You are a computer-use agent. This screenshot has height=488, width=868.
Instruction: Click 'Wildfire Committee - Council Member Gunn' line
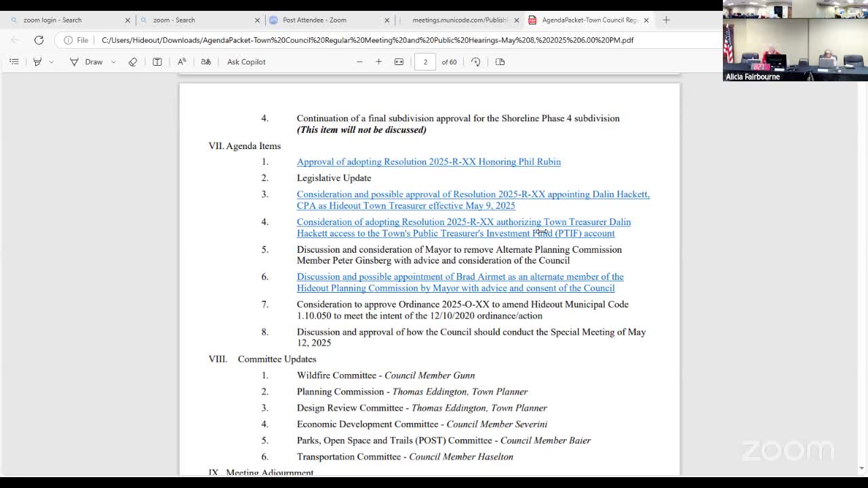(385, 375)
